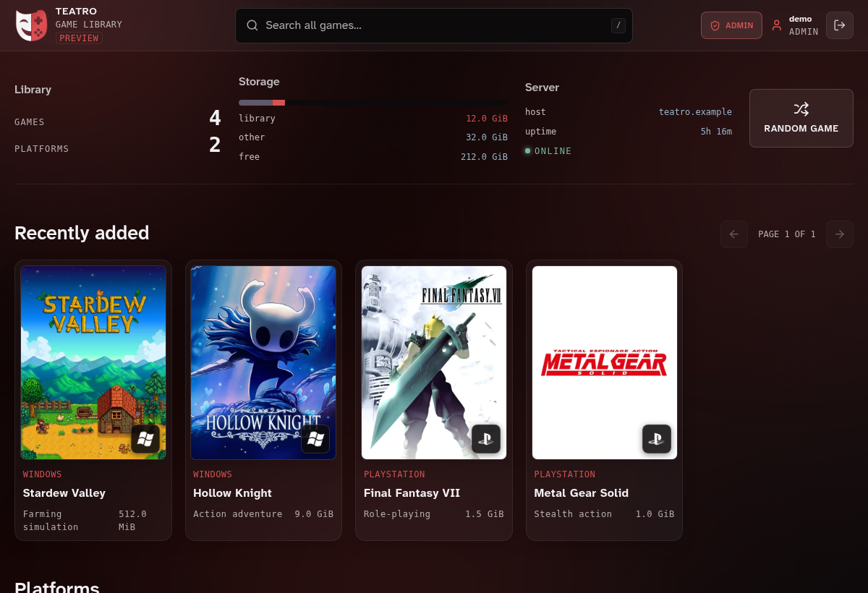
Task: Click the search magnifier icon
Action: point(252,25)
